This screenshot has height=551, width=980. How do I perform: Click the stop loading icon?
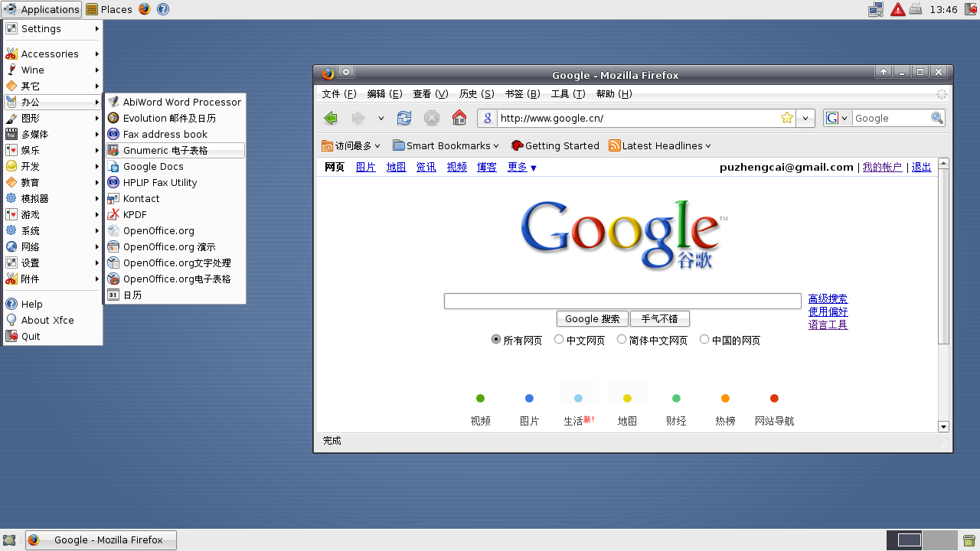(x=432, y=118)
